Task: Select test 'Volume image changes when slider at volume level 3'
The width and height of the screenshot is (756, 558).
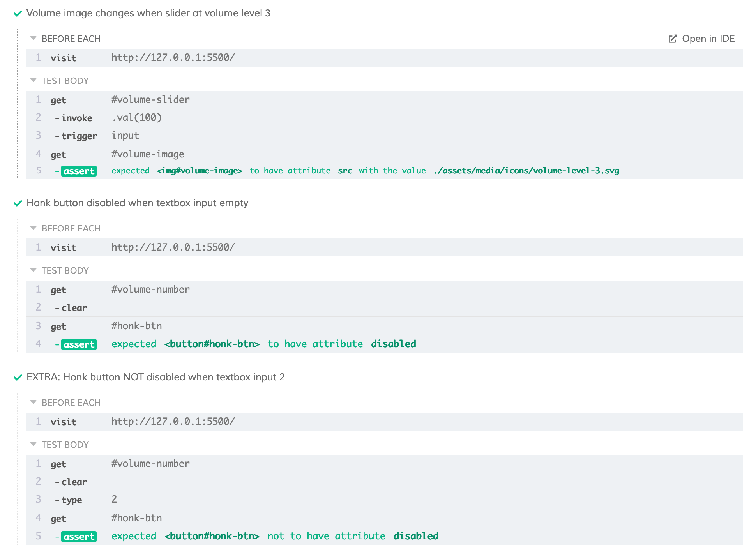Action: (x=148, y=13)
